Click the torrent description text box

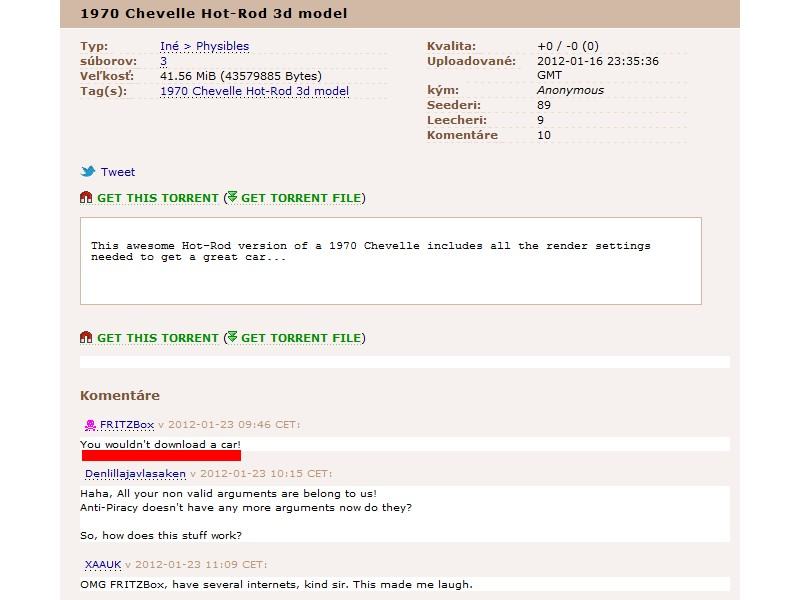coord(391,261)
